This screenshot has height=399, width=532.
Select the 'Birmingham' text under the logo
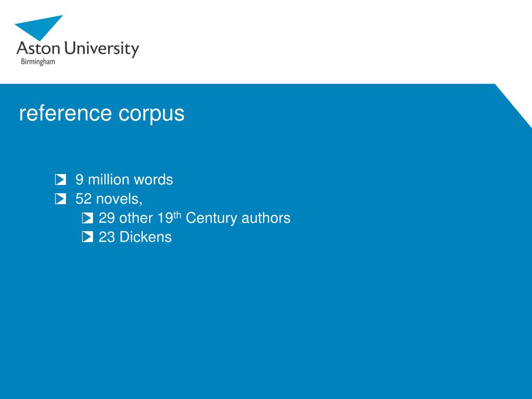click(38, 62)
